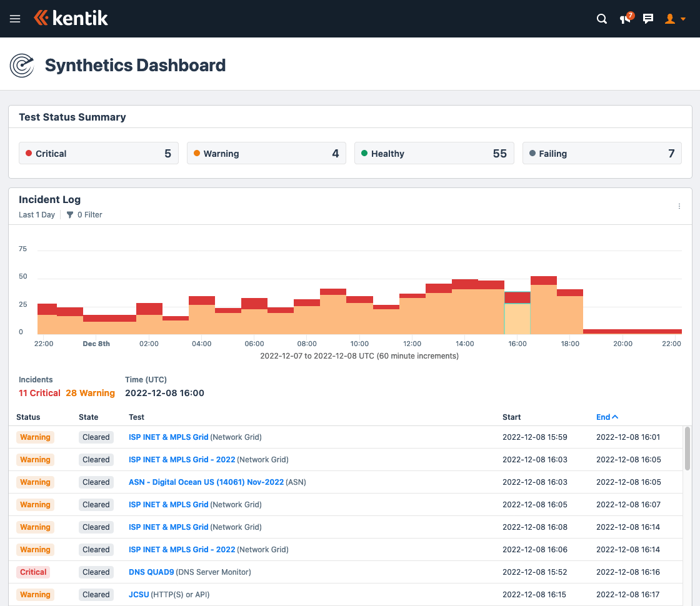Open the chat messages icon
Screen dimensions: 700x606
coord(647,19)
